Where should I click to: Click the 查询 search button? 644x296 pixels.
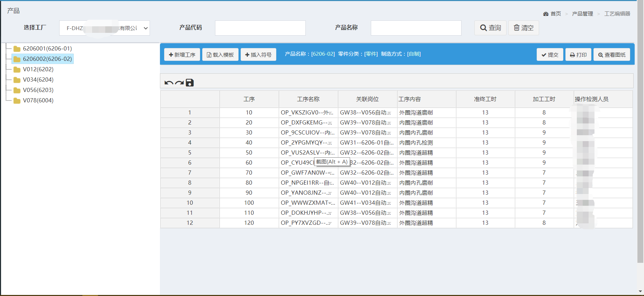(x=490, y=28)
